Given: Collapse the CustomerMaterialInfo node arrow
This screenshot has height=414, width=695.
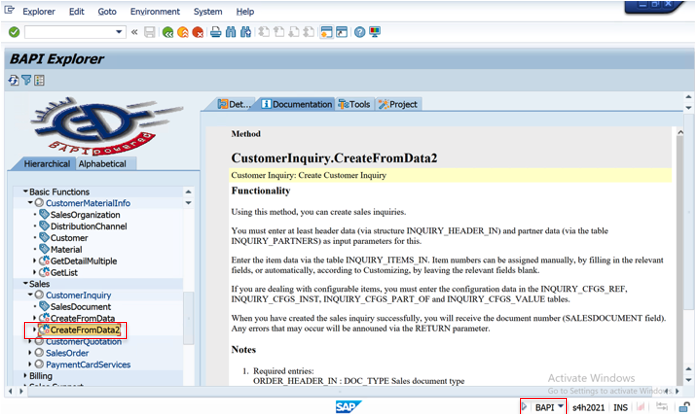Looking at the screenshot, I should click(x=30, y=203).
